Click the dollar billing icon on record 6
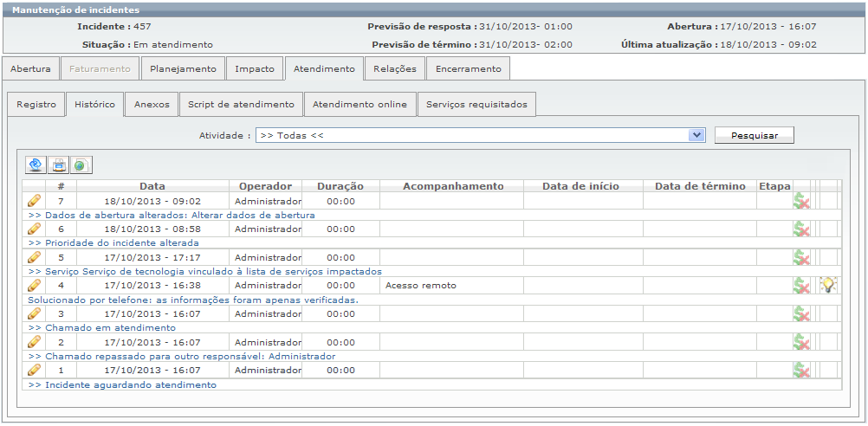The image size is (868, 426). pyautogui.click(x=800, y=229)
